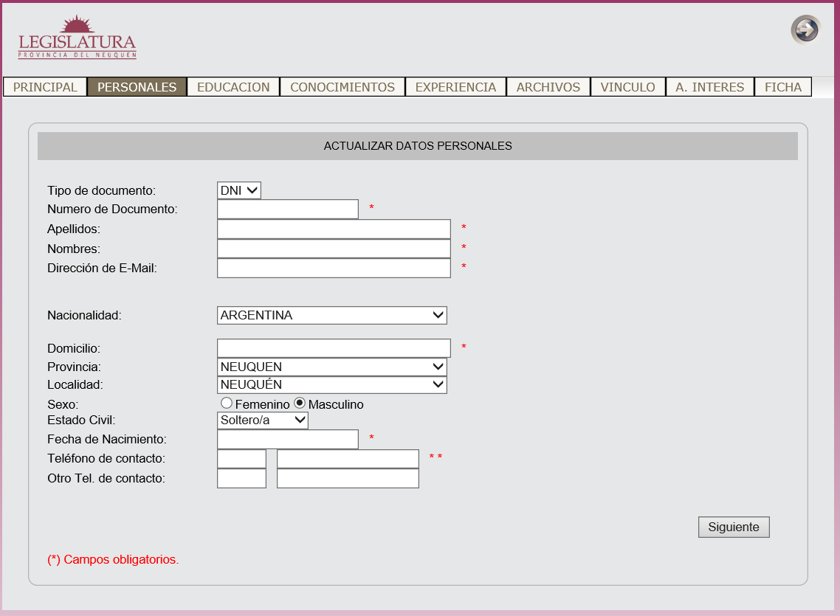Viewport: 840px width, 616px height.
Task: Switch to the EDUCACION tab
Action: 233,87
